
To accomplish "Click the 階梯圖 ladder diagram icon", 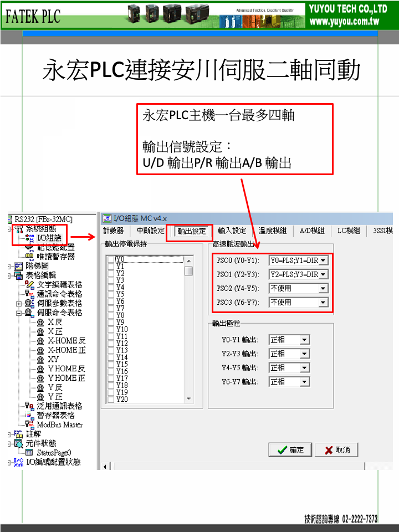I will (19, 266).
